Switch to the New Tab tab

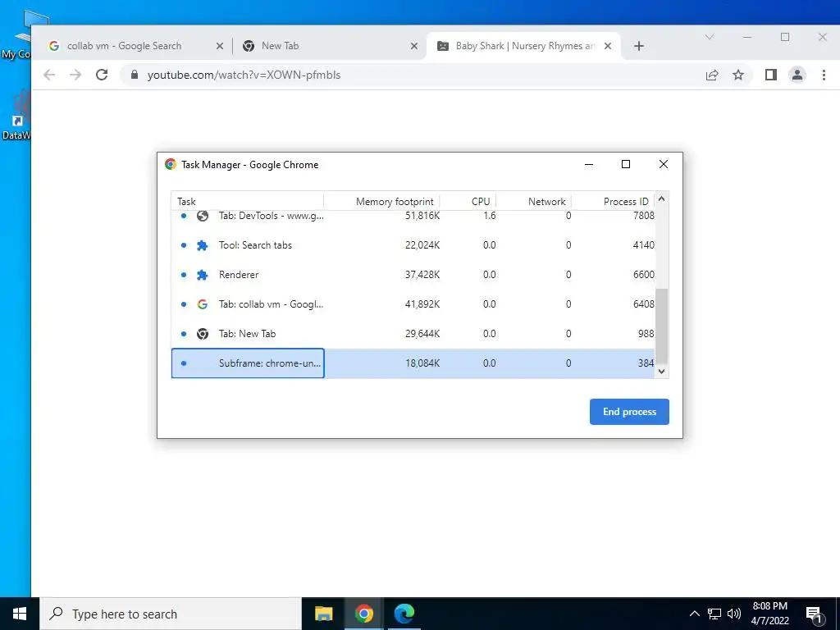[329, 46]
